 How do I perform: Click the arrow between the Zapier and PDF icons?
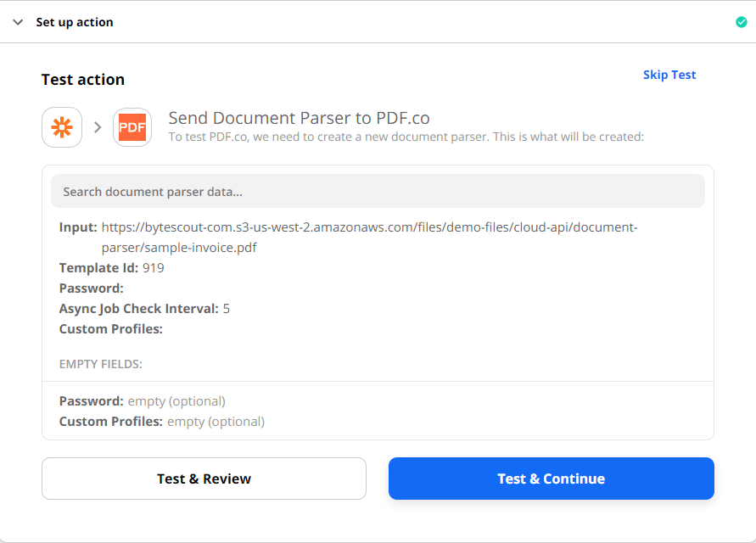pos(98,126)
